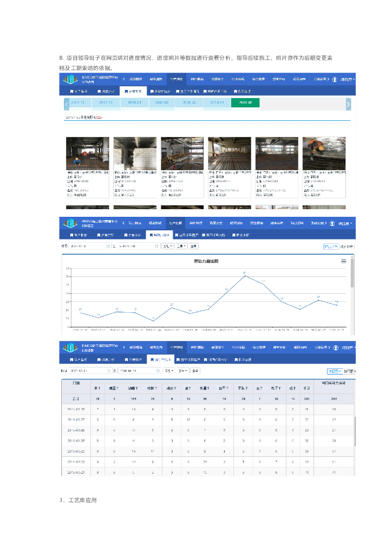The width and height of the screenshot is (392, 555).
Task: Click the left arrow of the month timeline
Action: coord(67,104)
